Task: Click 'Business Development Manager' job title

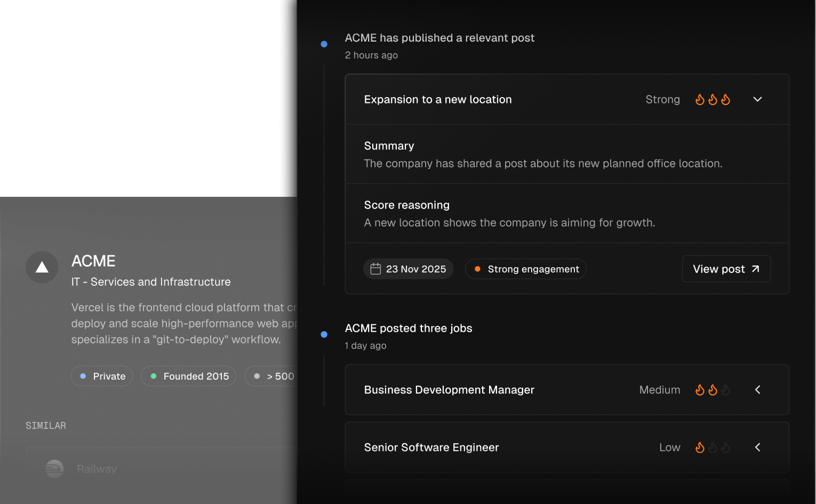Action: [449, 390]
